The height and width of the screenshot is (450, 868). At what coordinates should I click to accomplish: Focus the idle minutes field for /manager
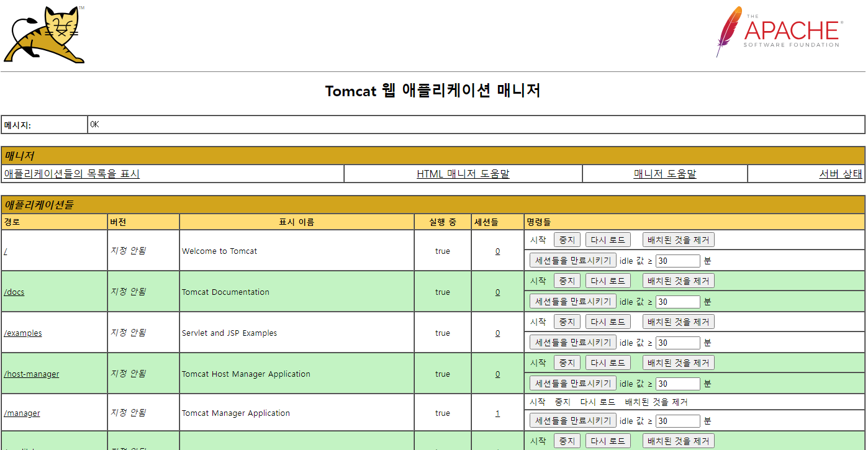(x=678, y=421)
